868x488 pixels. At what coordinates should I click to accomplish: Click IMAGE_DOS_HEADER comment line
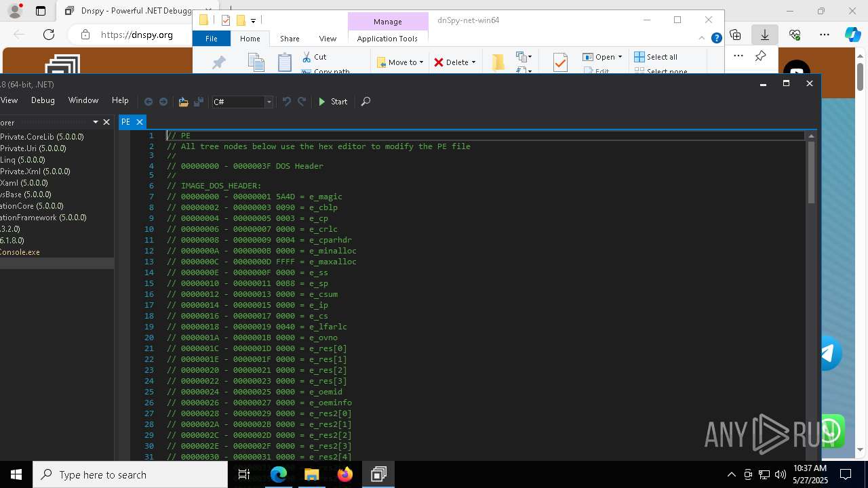coord(214,186)
